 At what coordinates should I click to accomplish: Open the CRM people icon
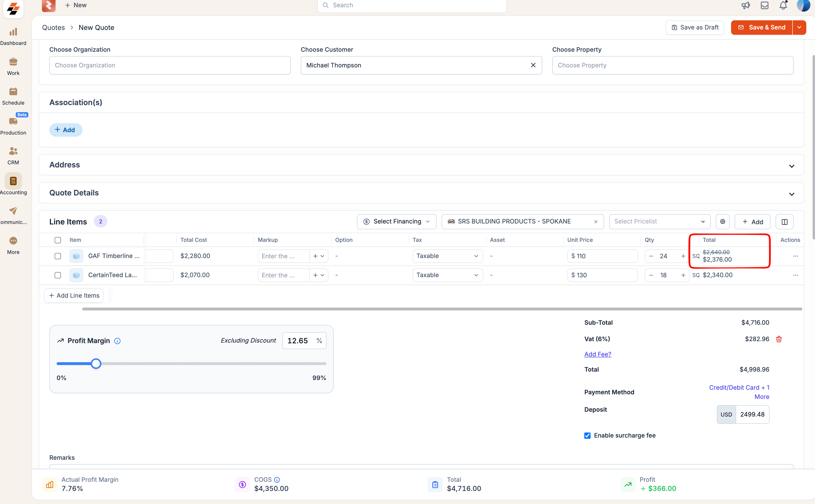click(13, 151)
